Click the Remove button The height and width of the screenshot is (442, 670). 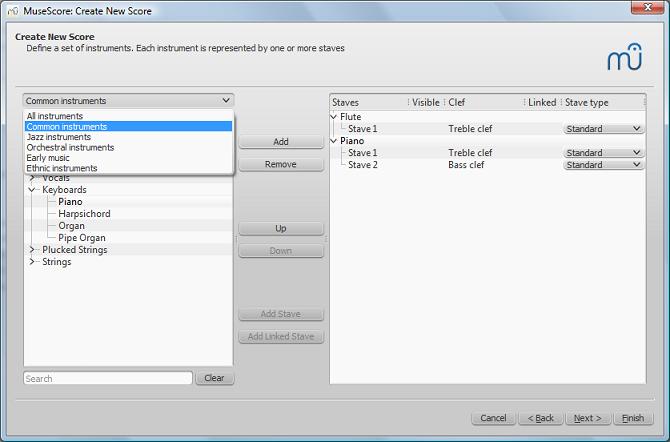pos(281,165)
